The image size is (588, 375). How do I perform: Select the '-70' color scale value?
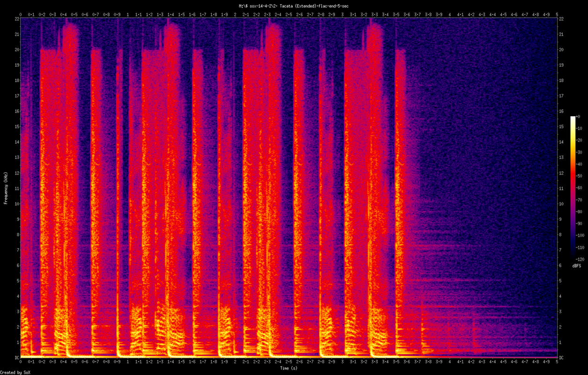(x=579, y=200)
